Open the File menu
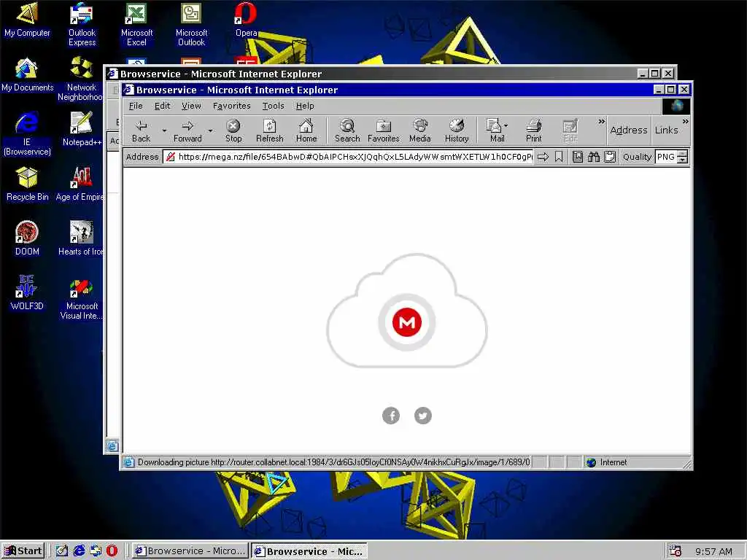Screen dimensions: 747x560 (x=136, y=106)
